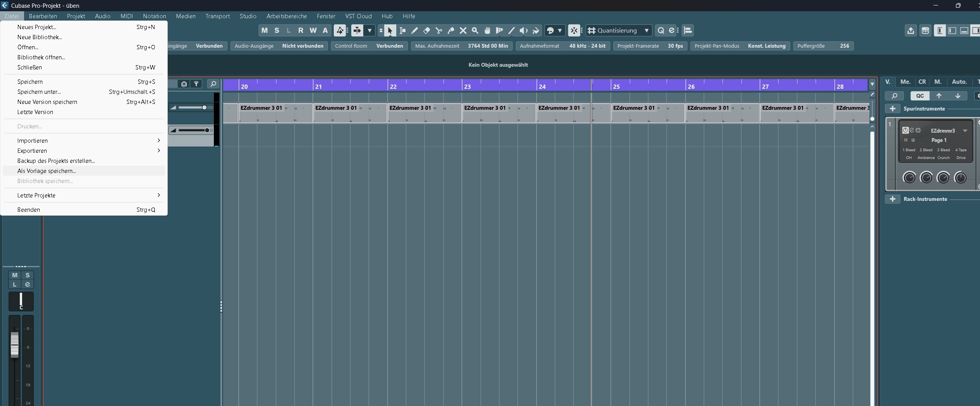Expand the Letzte Projekte submenu
Screen dimensions: 980x406
(x=84, y=195)
